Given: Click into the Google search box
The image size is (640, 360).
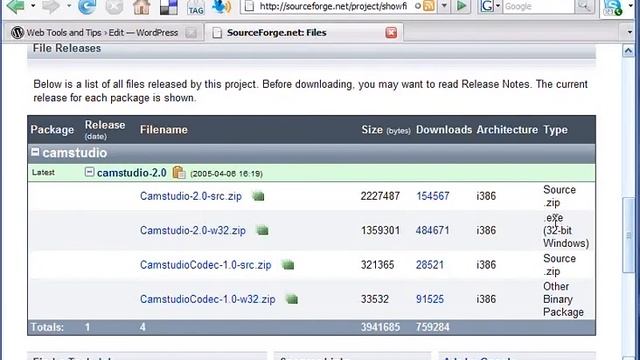Looking at the screenshot, I should coord(538,6).
